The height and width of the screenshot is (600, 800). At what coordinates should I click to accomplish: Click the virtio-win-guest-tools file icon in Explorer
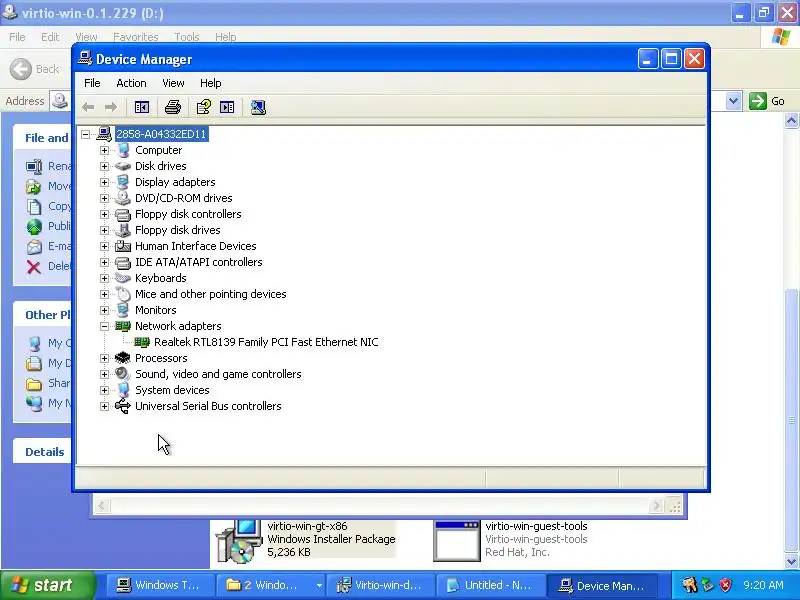457,541
